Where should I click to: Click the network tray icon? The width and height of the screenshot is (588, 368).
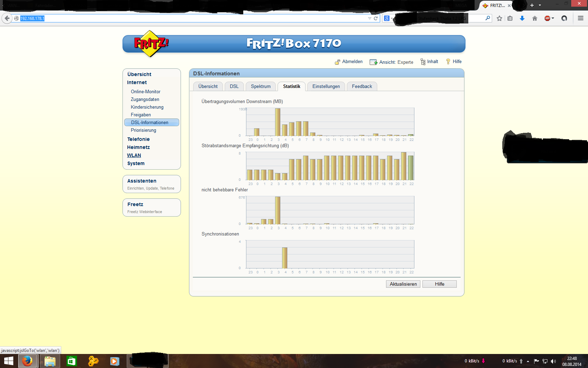[x=545, y=361]
